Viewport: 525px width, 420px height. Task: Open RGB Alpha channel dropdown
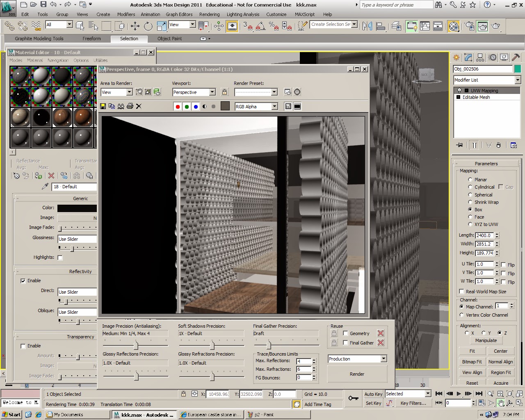(275, 107)
